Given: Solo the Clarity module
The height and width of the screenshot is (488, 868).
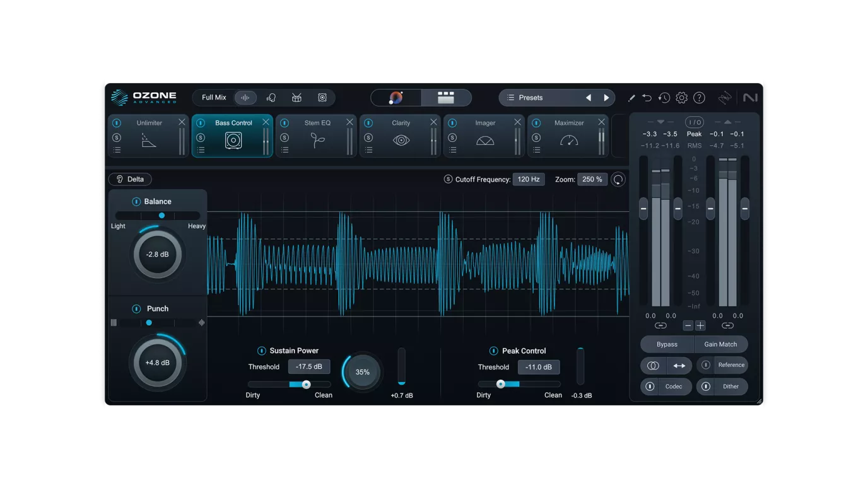Looking at the screenshot, I should (368, 137).
